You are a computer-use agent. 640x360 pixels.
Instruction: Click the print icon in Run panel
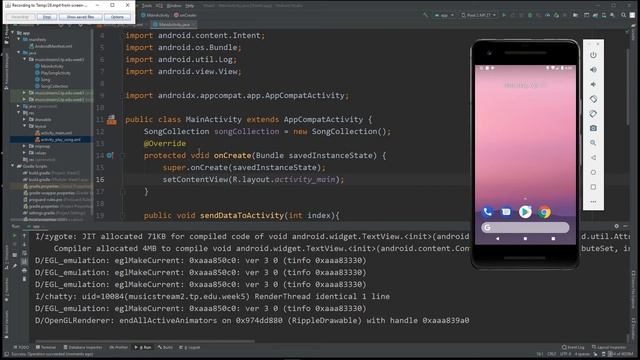coord(24,270)
